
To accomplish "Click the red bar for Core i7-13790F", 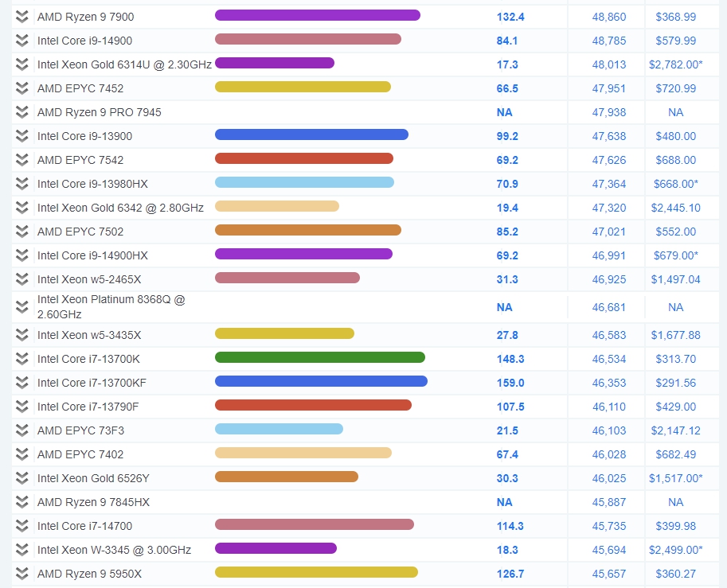I will 314,405.
